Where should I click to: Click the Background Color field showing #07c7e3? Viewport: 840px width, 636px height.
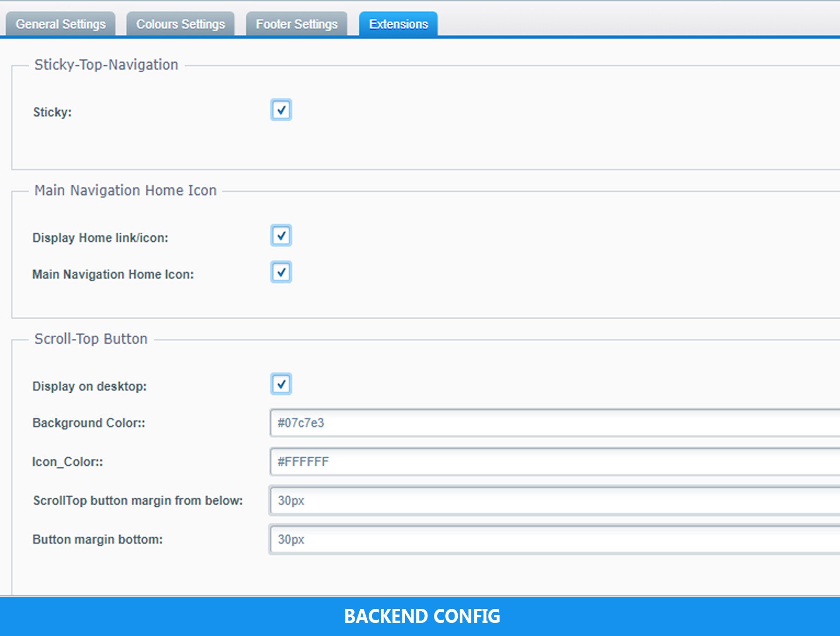pyautogui.click(x=554, y=423)
